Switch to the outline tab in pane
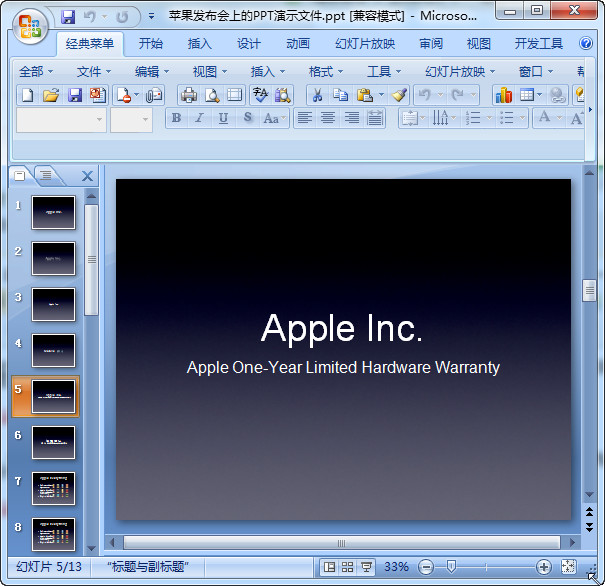This screenshot has height=586, width=605. pos(46,176)
